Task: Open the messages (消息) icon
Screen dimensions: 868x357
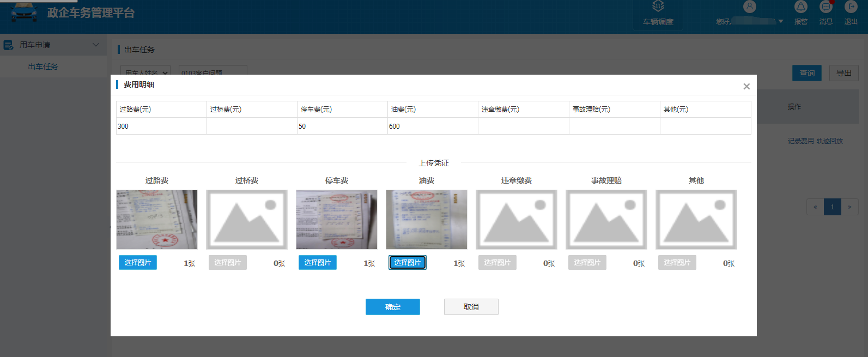Action: pos(825,7)
